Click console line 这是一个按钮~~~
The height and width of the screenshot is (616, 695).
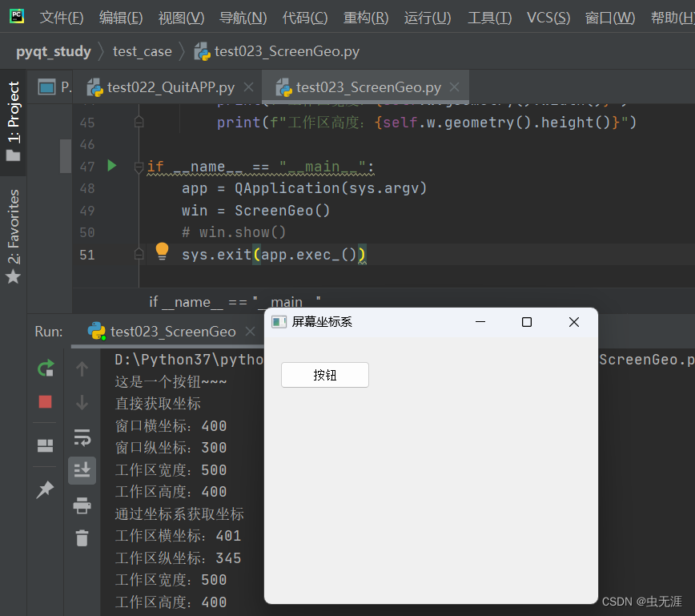(171, 381)
